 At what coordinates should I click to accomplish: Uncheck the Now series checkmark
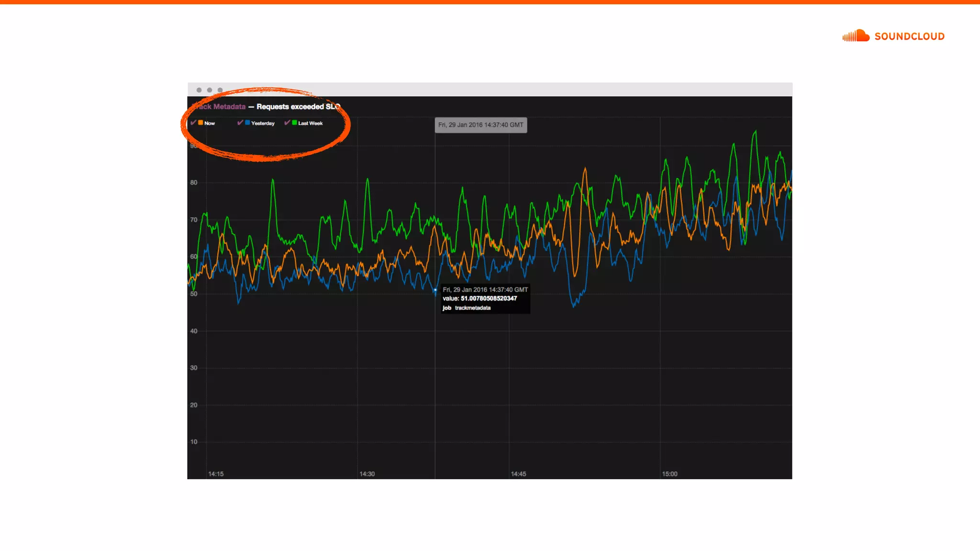(193, 123)
